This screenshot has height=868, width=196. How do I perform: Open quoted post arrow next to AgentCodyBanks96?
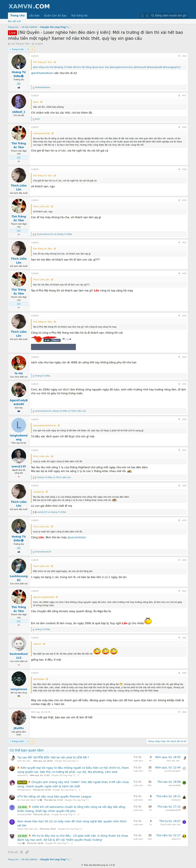(56, 597)
